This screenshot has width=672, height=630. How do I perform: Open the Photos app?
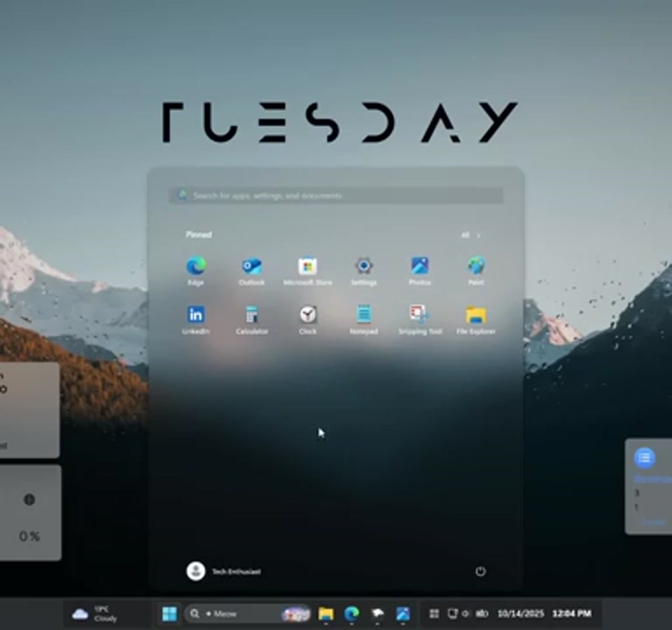[419, 266]
